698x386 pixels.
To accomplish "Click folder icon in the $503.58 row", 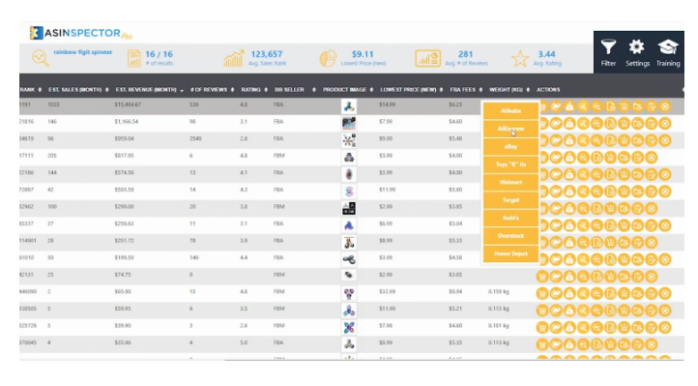I will point(637,191).
